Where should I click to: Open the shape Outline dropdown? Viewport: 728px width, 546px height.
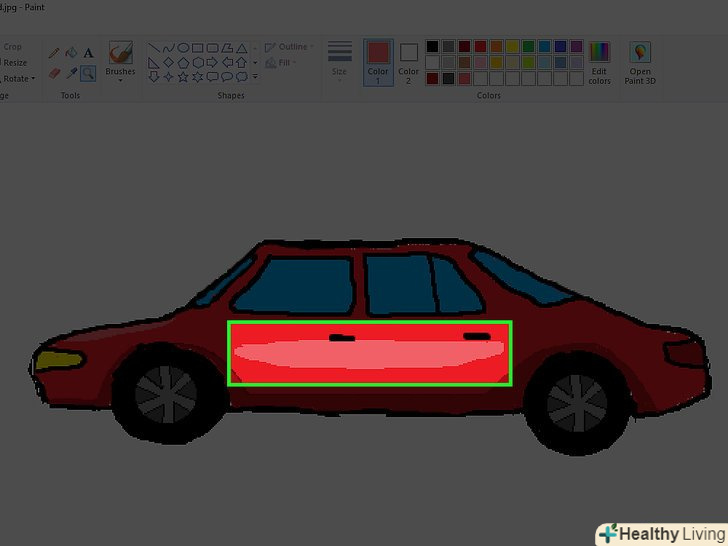click(289, 47)
